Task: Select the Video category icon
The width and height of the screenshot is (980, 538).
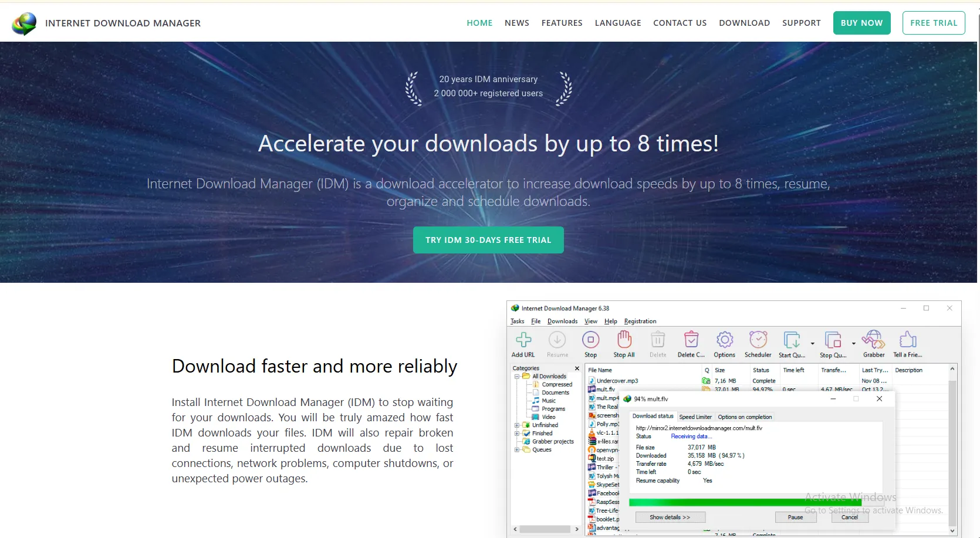Action: coord(536,417)
